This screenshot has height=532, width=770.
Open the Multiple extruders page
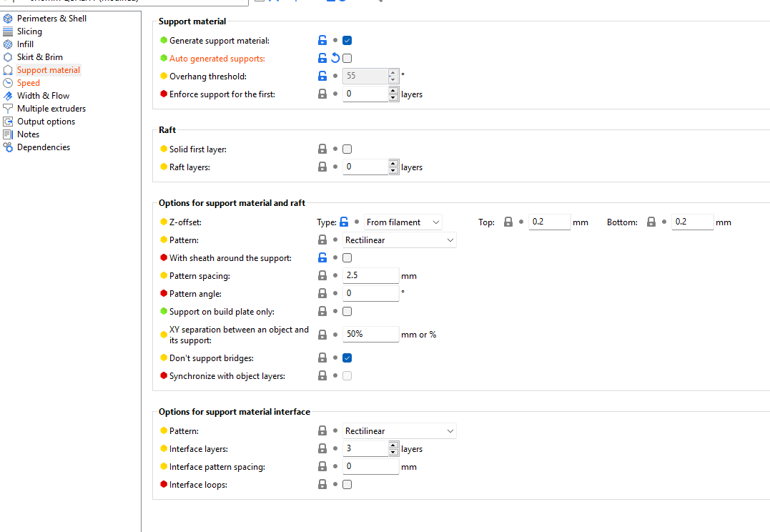tap(51, 109)
